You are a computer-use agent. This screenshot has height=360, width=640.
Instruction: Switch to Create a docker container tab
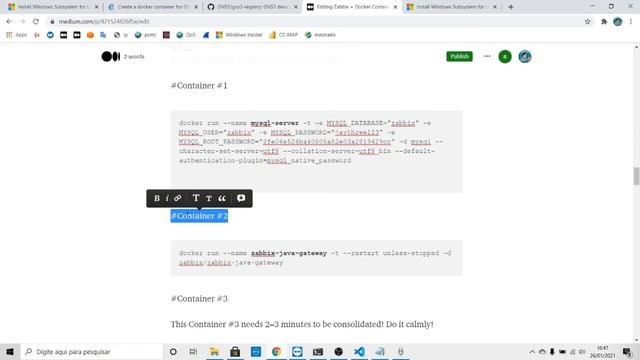point(151,7)
